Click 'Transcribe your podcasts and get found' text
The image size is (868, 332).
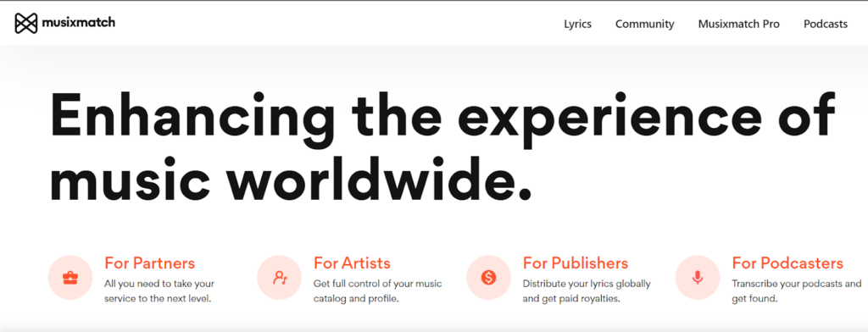click(797, 291)
